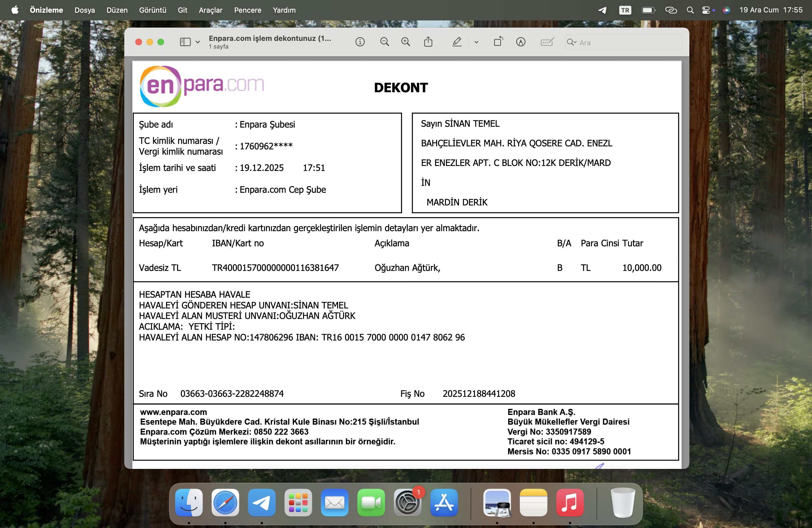This screenshot has width=812, height=528.
Task: Open the Düzen menu
Action: click(117, 10)
